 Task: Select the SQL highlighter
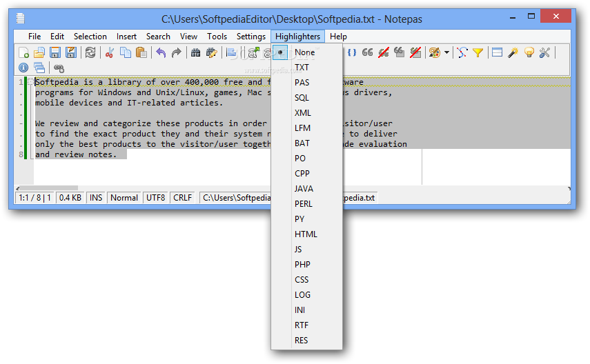pos(306,98)
